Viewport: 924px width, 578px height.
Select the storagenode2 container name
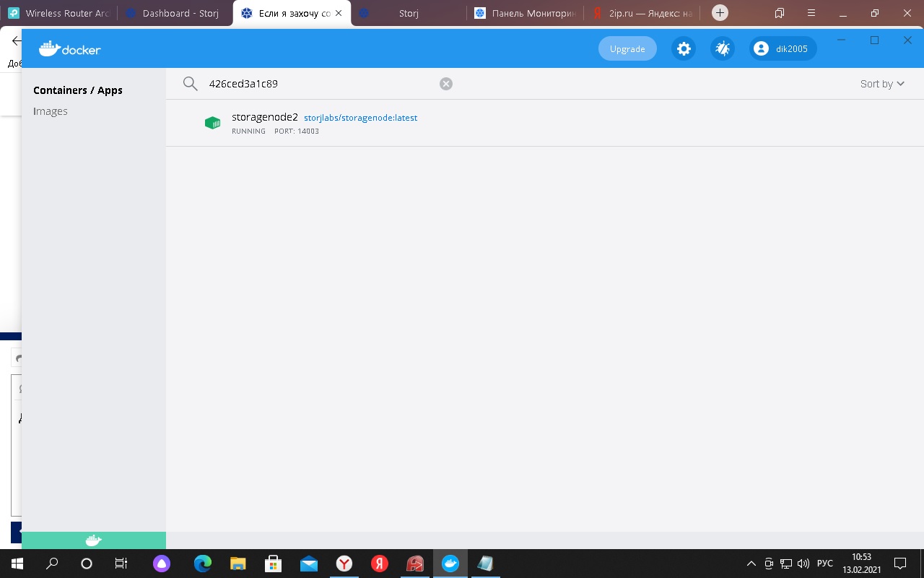265,117
